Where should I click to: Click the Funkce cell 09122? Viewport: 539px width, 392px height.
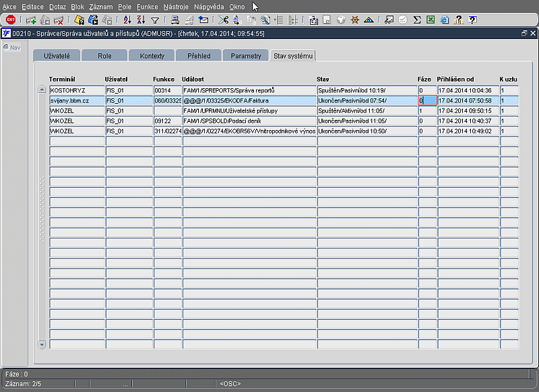tap(167, 121)
